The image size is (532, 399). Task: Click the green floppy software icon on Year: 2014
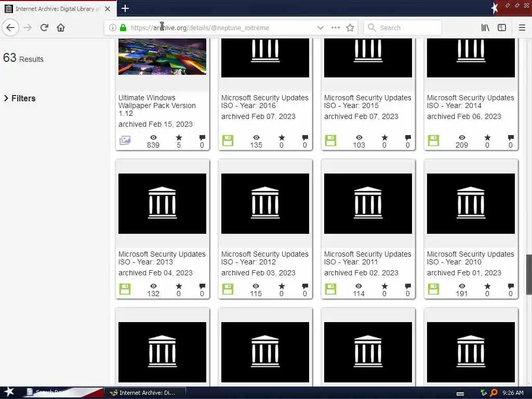(433, 140)
